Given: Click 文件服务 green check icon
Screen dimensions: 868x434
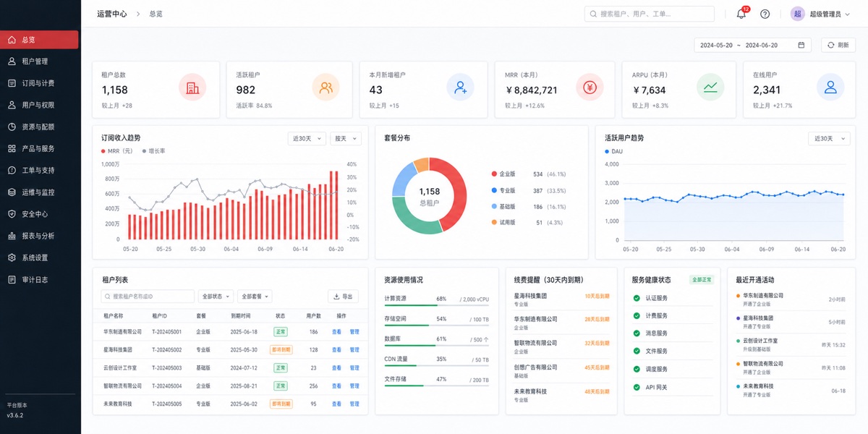Looking at the screenshot, I should pyautogui.click(x=637, y=351).
